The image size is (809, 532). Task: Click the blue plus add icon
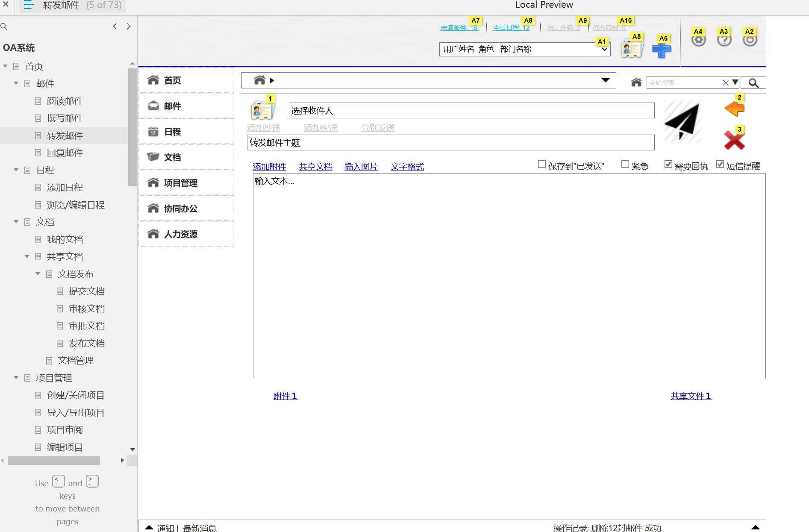661,50
